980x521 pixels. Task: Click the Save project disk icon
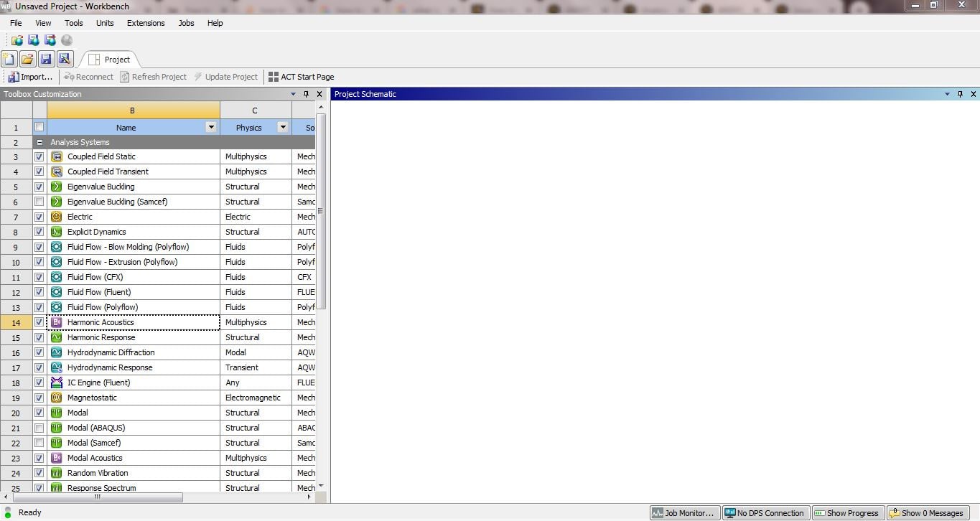[46, 59]
